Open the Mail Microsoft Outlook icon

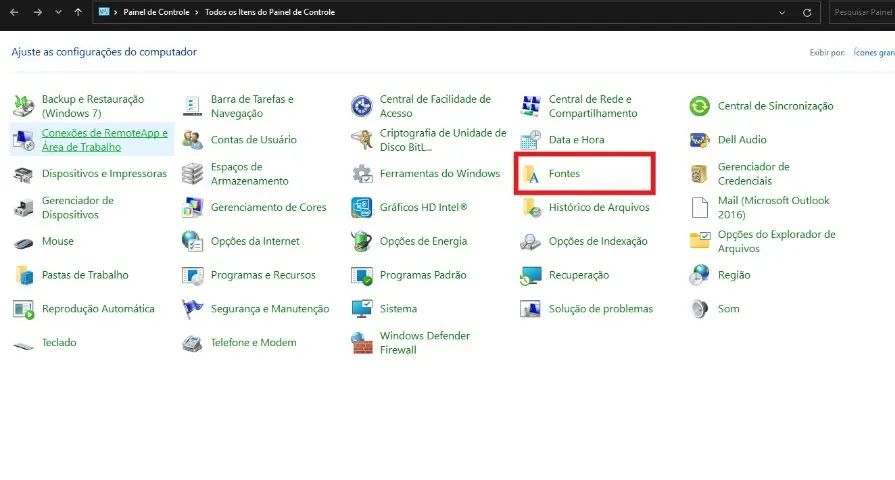(699, 208)
